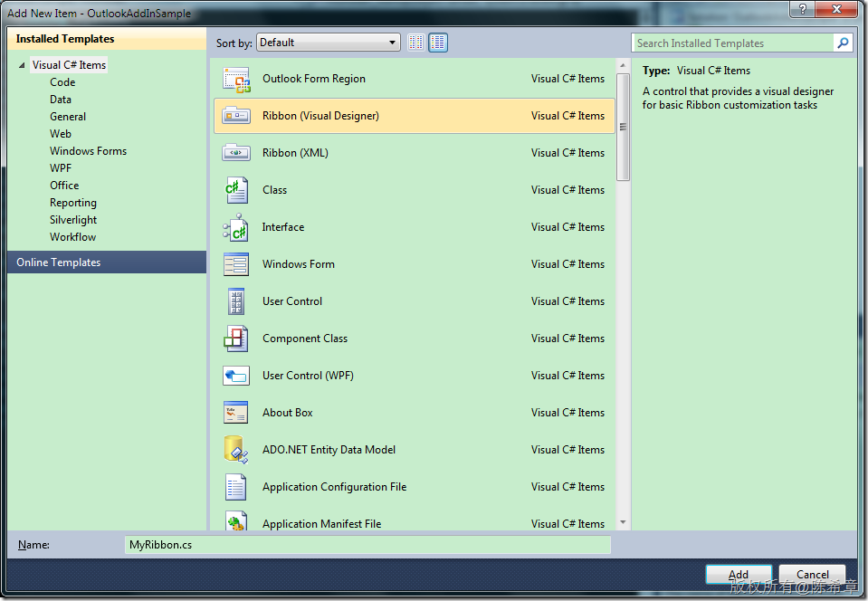Select the User Control (WPF) name
This screenshot has width=868, height=601.
(x=308, y=376)
